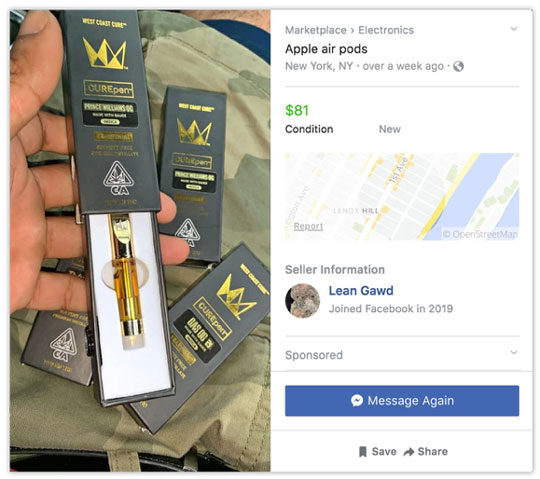The width and height of the screenshot is (540, 479).
Task: Click the $81 price text
Action: [297, 111]
